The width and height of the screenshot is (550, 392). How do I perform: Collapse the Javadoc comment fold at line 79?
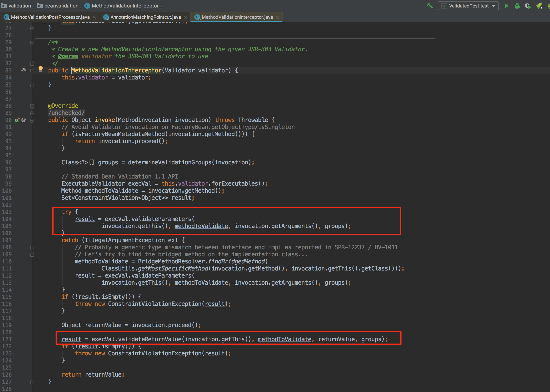tap(32, 42)
